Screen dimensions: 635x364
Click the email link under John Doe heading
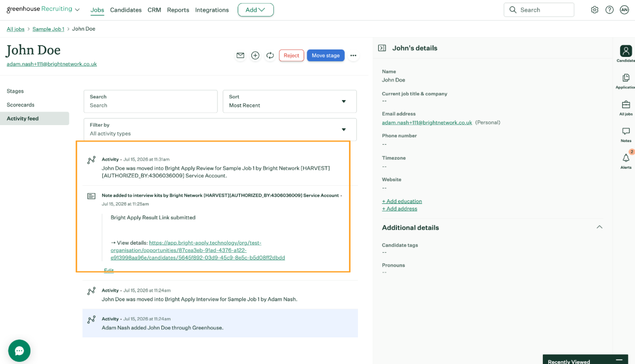52,64
